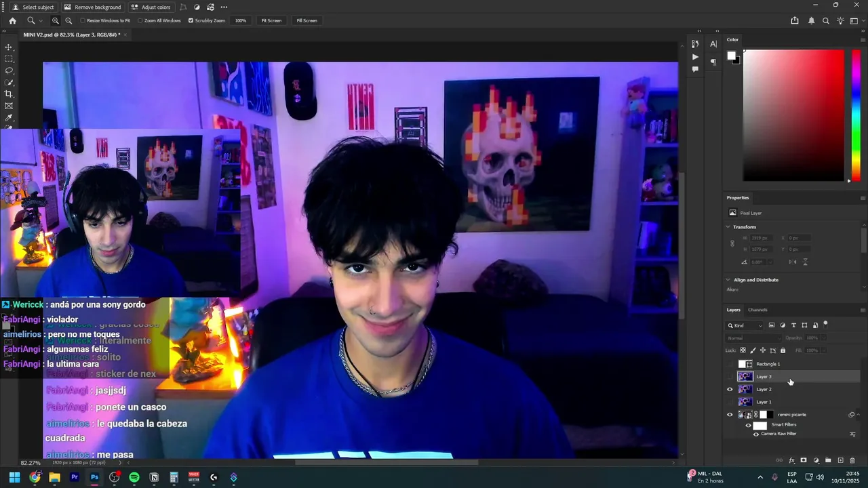
Task: Open the Paragraph panel icon
Action: 713,62
